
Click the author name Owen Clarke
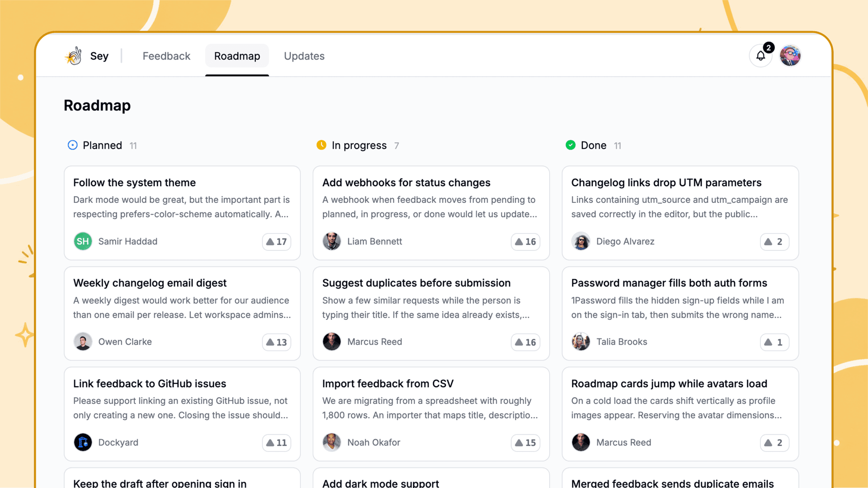[x=125, y=342]
